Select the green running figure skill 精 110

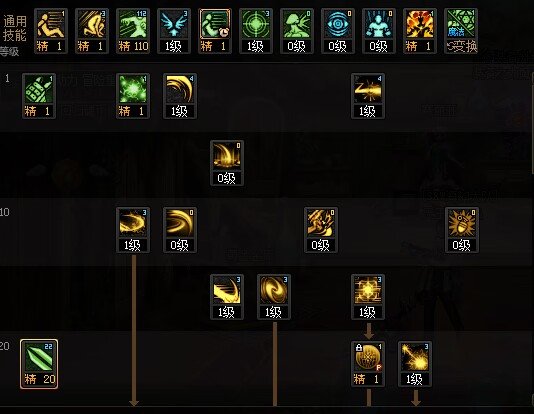point(133,31)
